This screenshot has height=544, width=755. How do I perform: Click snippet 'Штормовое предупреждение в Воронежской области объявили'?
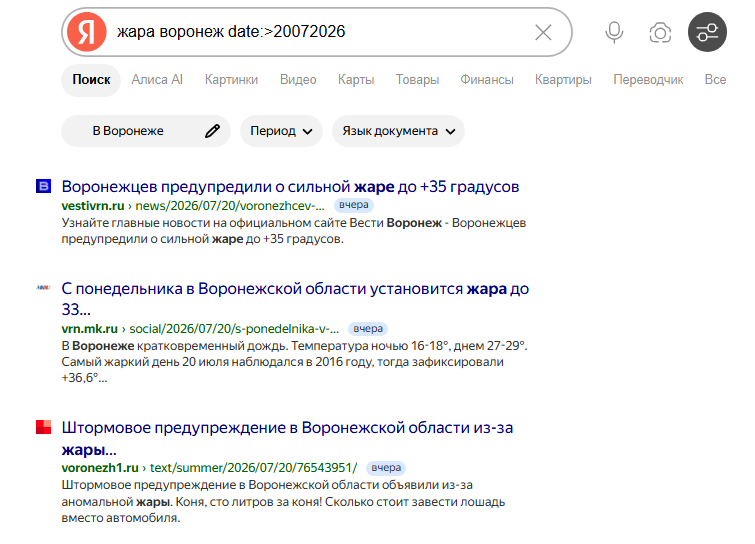coord(283,501)
